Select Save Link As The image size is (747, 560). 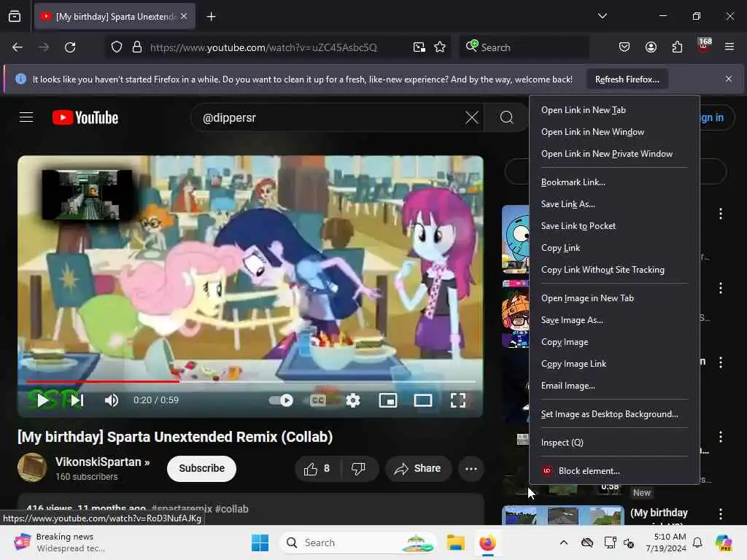pos(614,204)
